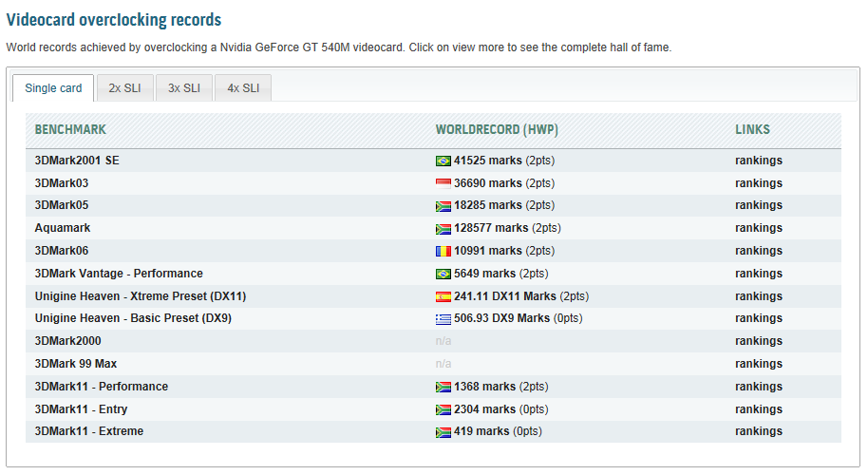Click the 3DMark2001 SE benchmark name
Viewport: 868px width, 475px height.
pos(77,160)
